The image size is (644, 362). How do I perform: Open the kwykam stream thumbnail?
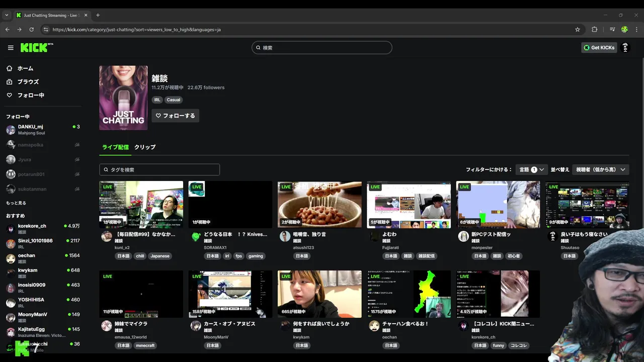(x=319, y=294)
